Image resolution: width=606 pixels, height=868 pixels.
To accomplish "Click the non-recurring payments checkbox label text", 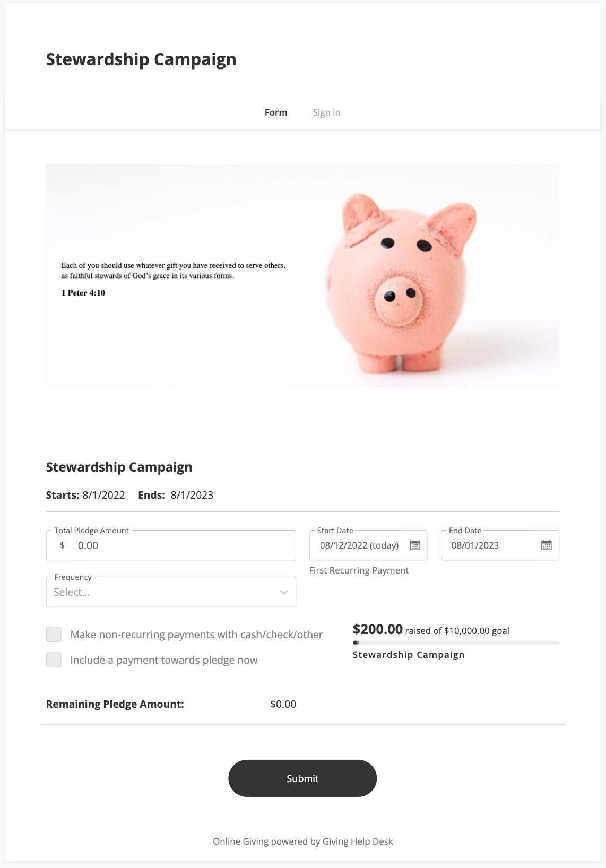I will coord(196,635).
